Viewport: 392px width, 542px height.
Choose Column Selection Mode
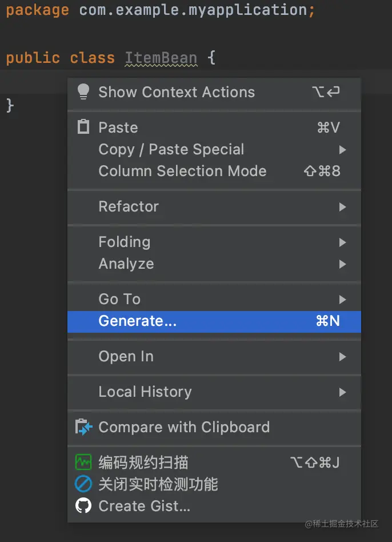(214, 171)
